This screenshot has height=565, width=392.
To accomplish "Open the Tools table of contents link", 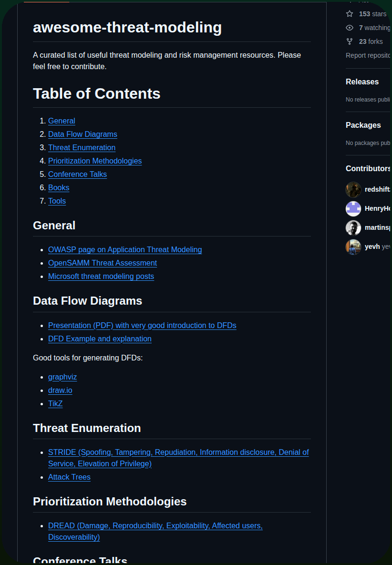I will point(57,201).
